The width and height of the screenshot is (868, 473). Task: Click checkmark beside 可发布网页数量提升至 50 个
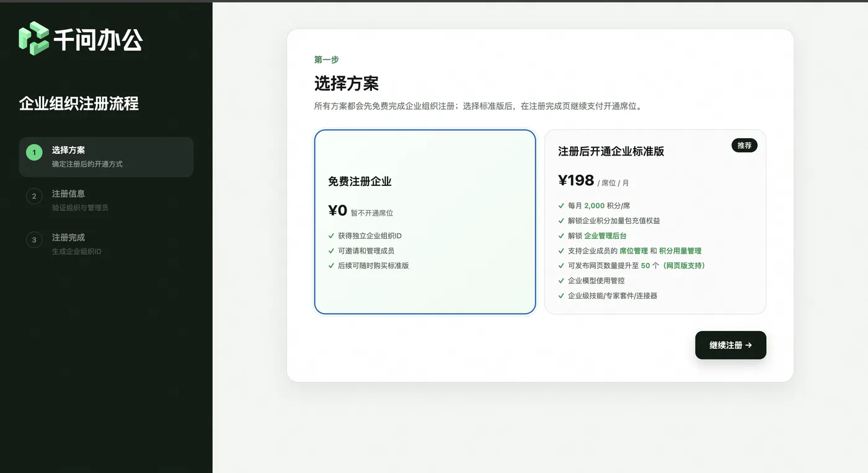[x=561, y=265]
